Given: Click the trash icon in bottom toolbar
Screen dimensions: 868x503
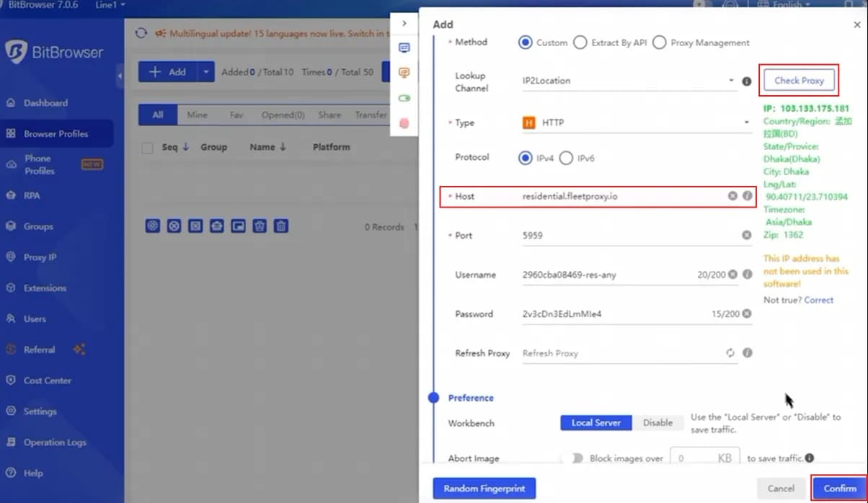Looking at the screenshot, I should pyautogui.click(x=281, y=226).
